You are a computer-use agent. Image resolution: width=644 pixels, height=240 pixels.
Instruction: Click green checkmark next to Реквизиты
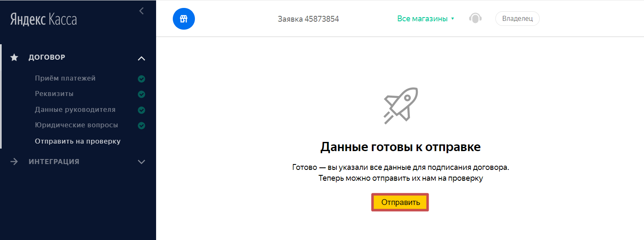click(141, 94)
